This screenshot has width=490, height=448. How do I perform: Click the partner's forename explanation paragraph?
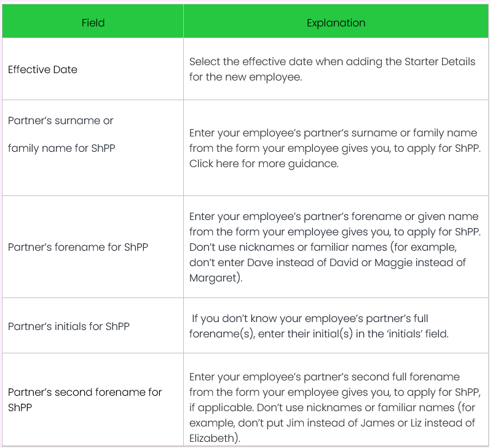click(x=333, y=247)
